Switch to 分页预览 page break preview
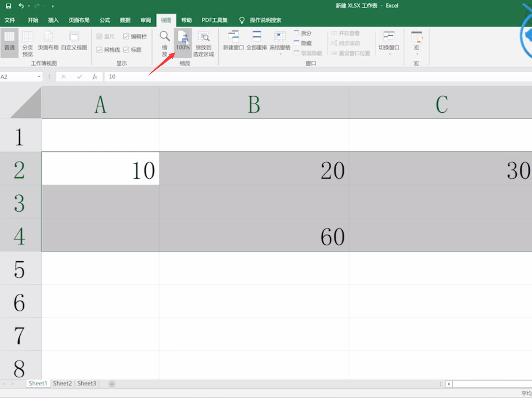Screen dimensions: 532x398 coord(28,44)
